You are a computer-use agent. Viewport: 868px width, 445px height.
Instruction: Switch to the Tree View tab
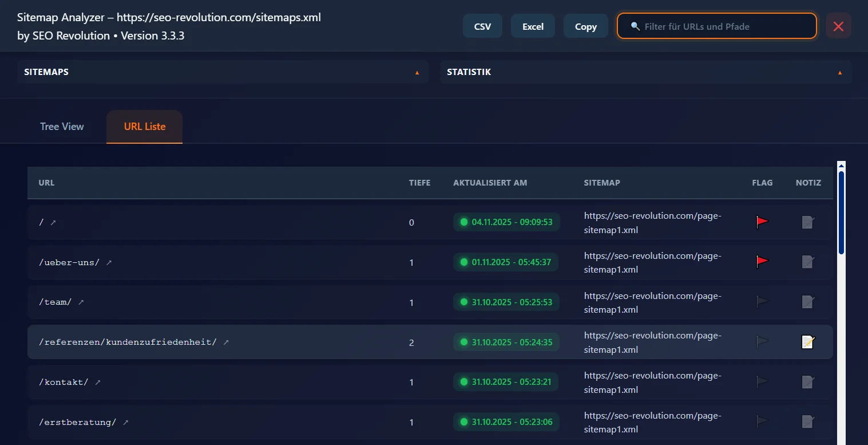[62, 127]
